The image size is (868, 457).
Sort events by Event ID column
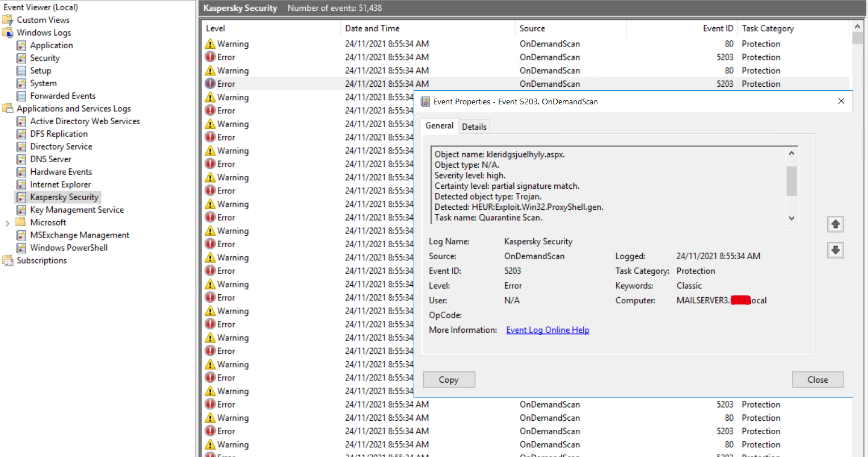click(718, 28)
